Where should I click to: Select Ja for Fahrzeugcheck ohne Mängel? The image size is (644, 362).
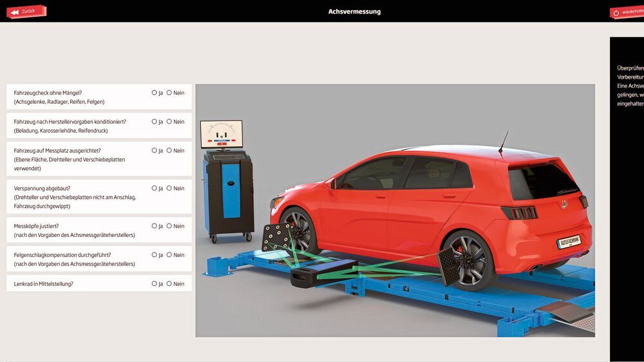155,93
